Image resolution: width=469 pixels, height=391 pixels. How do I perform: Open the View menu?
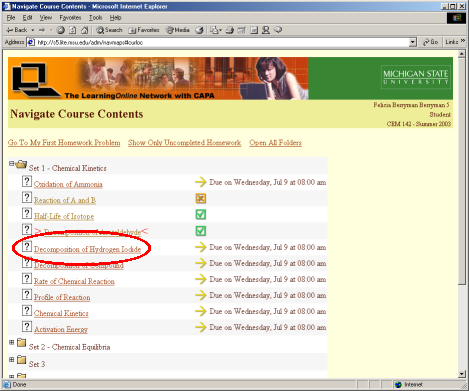(46, 18)
